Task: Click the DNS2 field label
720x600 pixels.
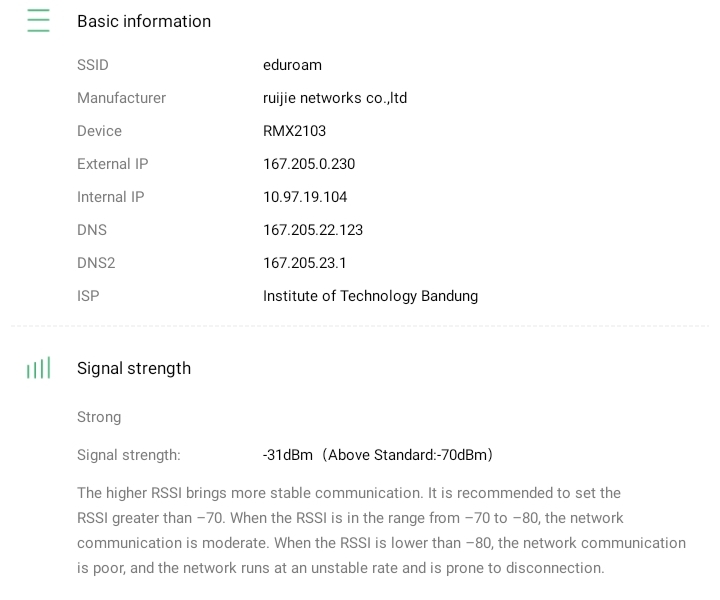Action: click(x=96, y=263)
